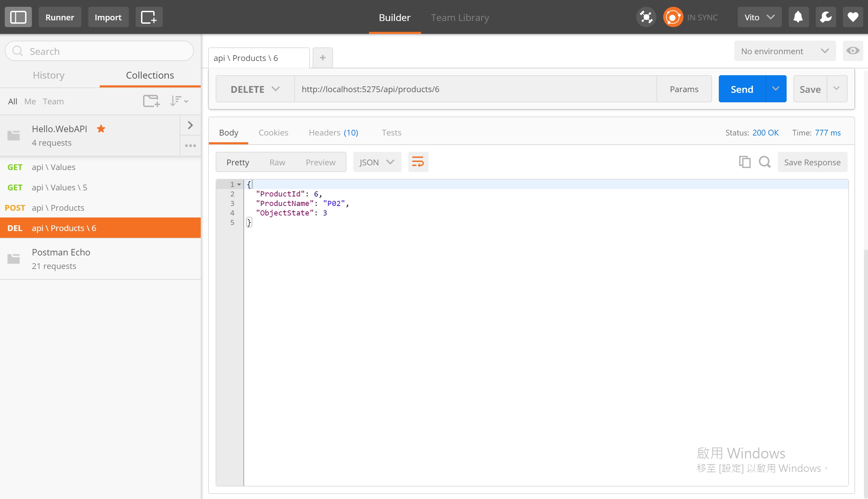
Task: Open GET api \ Values \ 5 request
Action: 100,187
